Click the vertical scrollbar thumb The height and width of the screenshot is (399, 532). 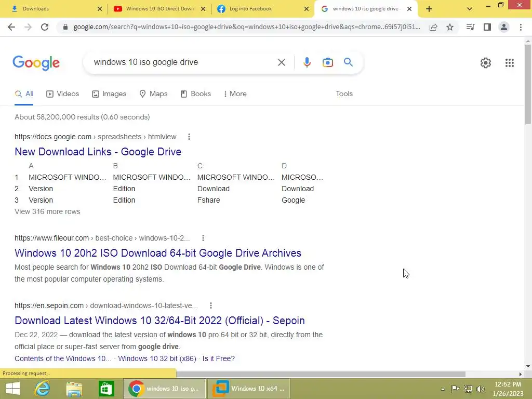[x=528, y=84]
